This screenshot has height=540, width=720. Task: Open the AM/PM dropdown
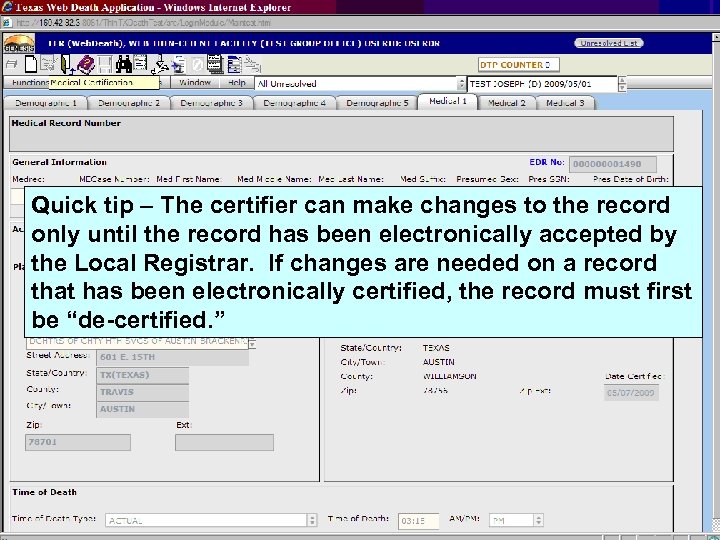[539, 520]
